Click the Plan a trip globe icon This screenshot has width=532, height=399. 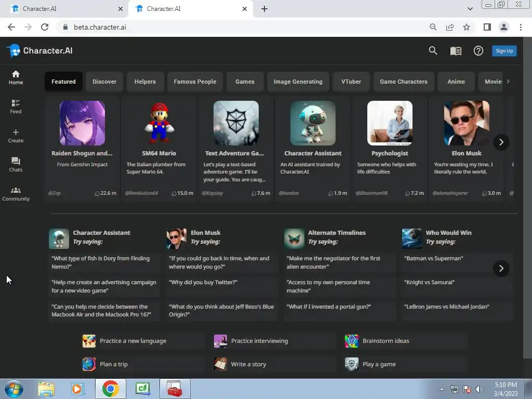[89, 364]
